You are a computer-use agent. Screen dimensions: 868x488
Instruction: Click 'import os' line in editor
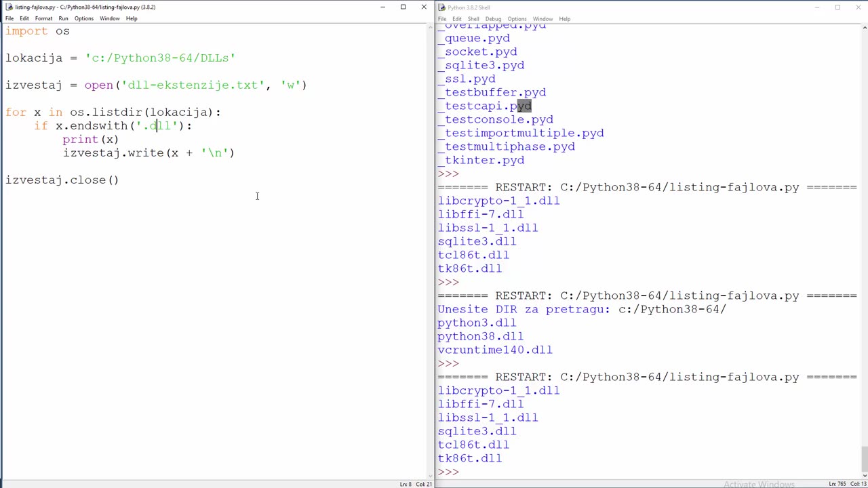coord(38,31)
